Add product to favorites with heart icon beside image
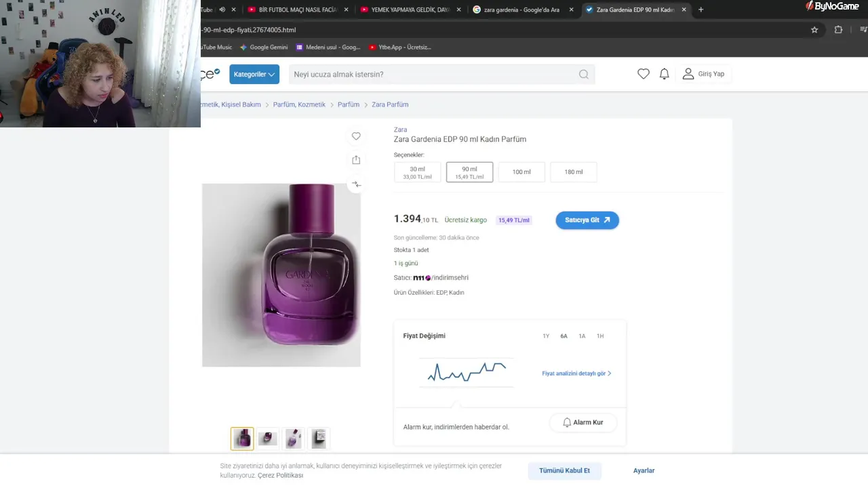Image resolution: width=868 pixels, height=488 pixels. coord(356,136)
